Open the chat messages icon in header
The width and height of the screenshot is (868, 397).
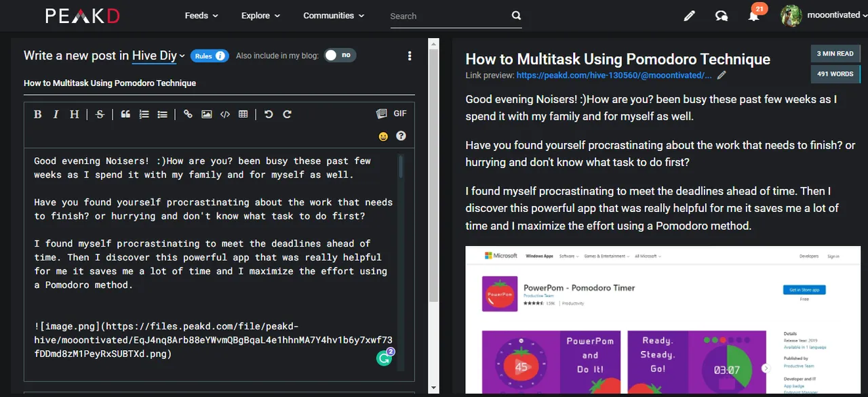click(722, 16)
